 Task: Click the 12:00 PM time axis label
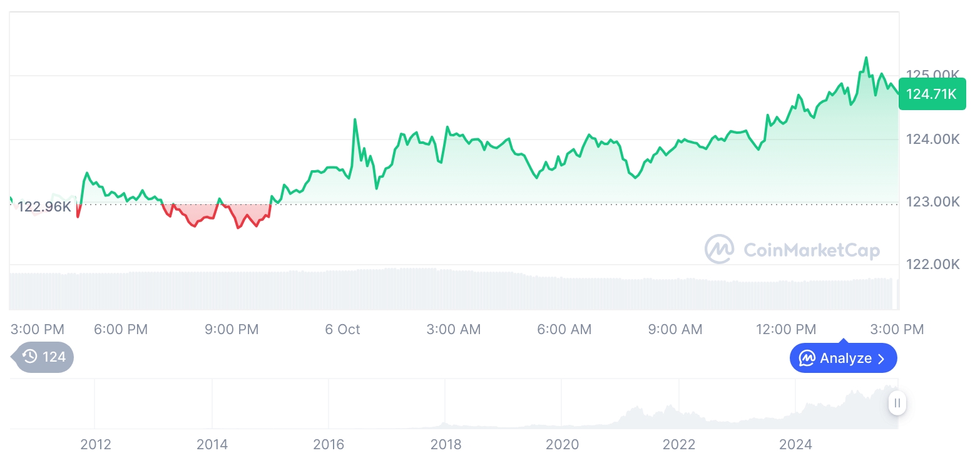pos(785,329)
